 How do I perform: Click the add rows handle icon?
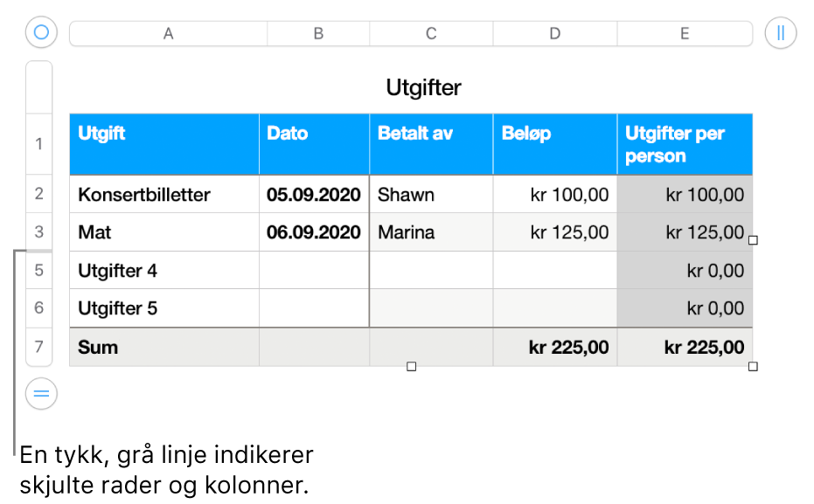(41, 394)
